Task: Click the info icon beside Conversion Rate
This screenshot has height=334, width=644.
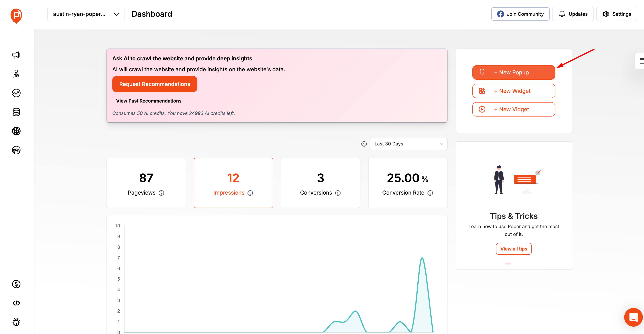Action: point(430,193)
